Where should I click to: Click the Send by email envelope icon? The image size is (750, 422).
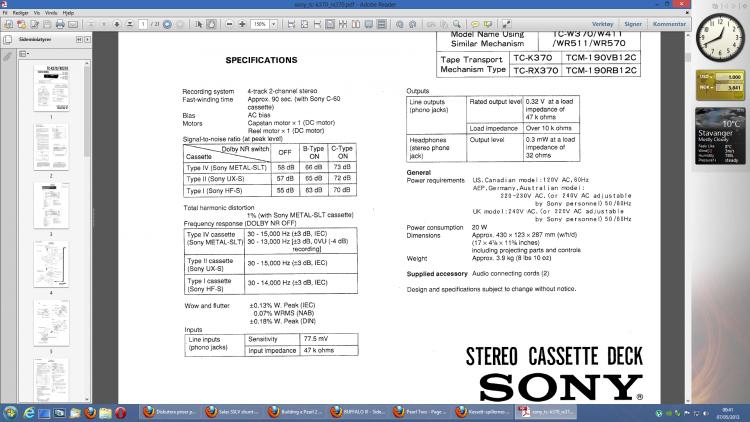tap(73, 24)
